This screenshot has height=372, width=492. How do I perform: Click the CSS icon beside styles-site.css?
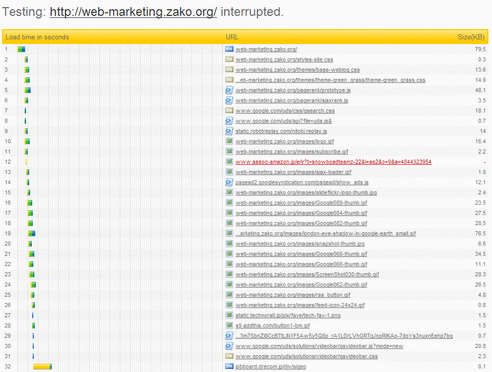click(229, 59)
